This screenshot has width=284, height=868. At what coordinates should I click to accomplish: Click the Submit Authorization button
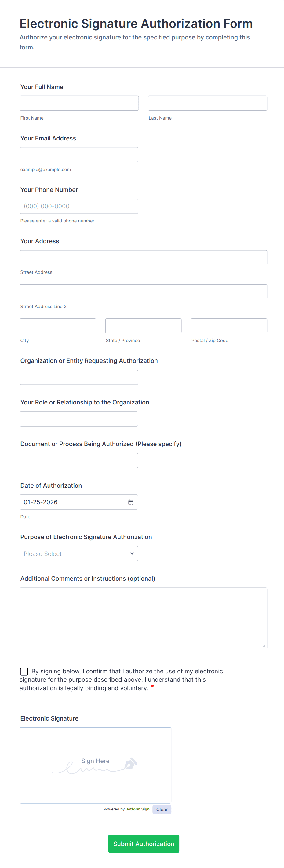144,844
